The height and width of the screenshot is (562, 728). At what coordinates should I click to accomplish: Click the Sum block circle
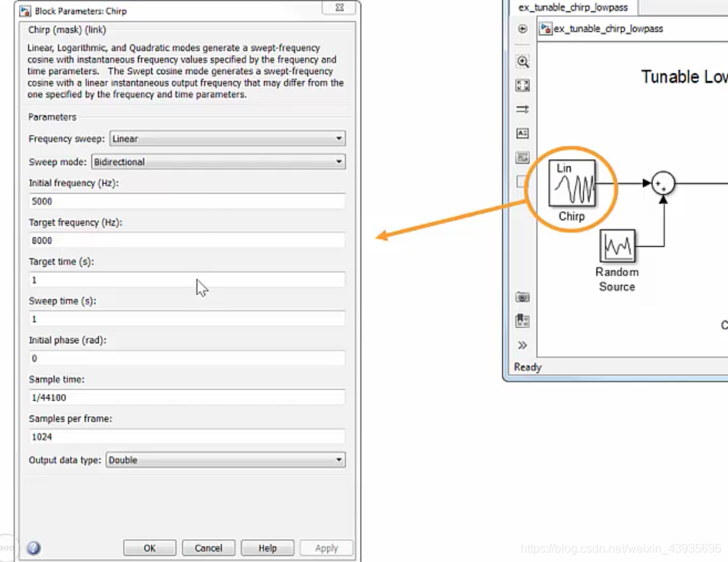(x=663, y=183)
